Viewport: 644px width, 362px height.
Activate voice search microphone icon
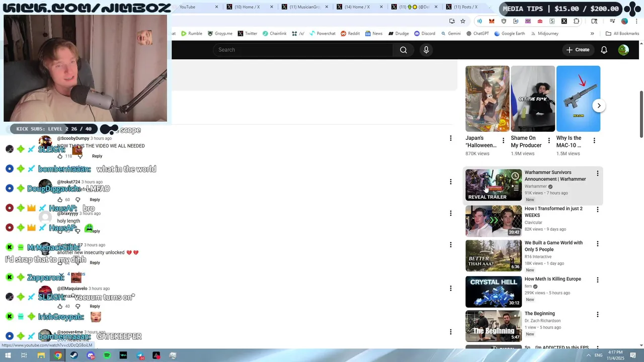pyautogui.click(x=426, y=50)
